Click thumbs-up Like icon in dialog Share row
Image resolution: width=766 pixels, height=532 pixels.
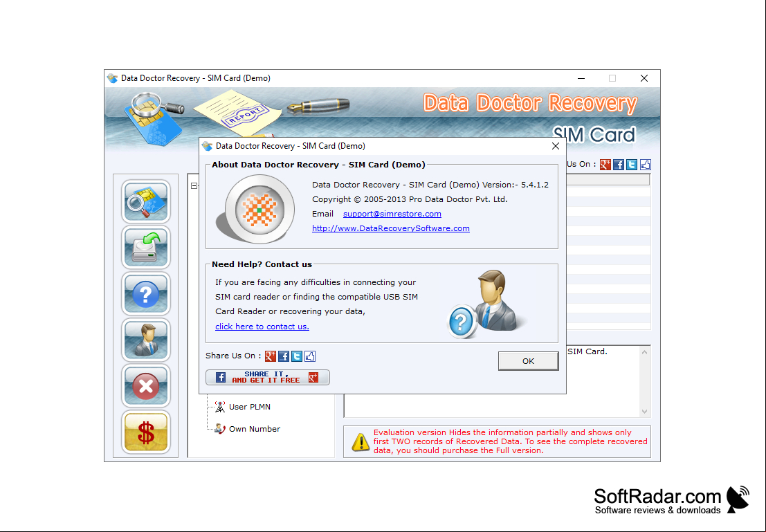click(x=310, y=356)
